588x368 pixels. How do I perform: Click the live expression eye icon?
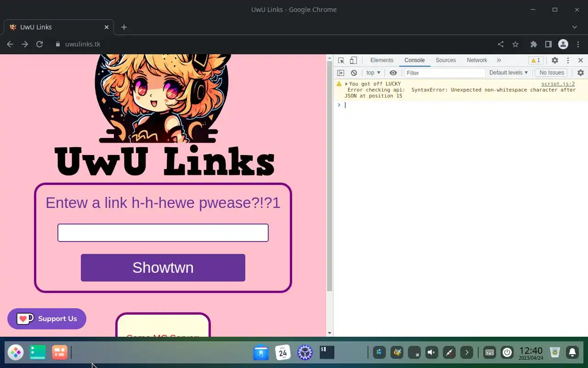coord(393,73)
